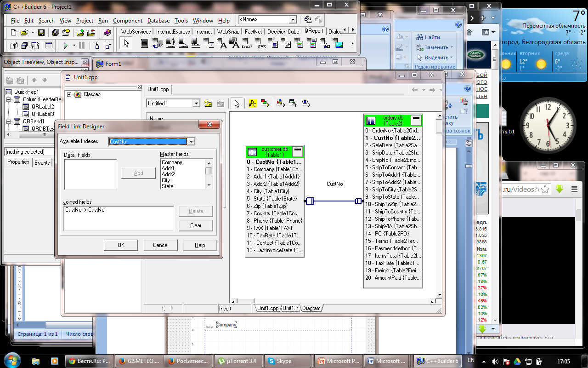The width and height of the screenshot is (588, 368).
Task: Select the lookup connector eye tool
Action: (x=305, y=103)
